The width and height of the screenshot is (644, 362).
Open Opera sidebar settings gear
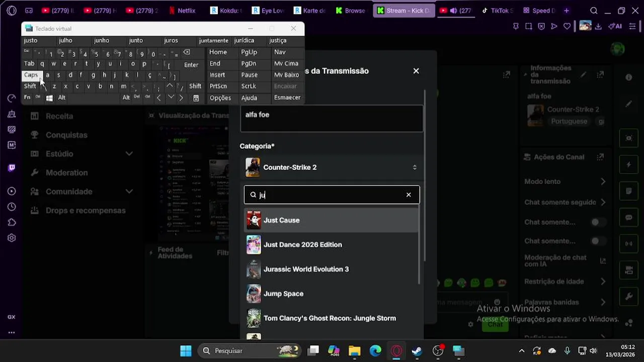pos(12,238)
